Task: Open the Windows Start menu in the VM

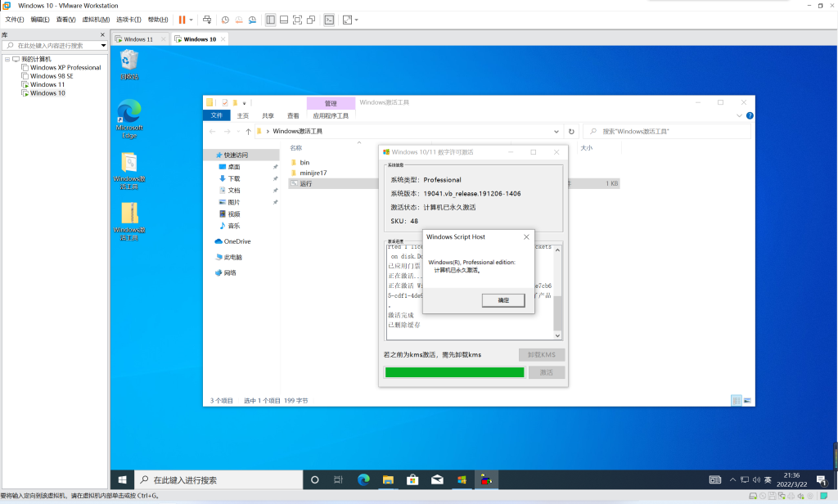Action: coord(123,480)
